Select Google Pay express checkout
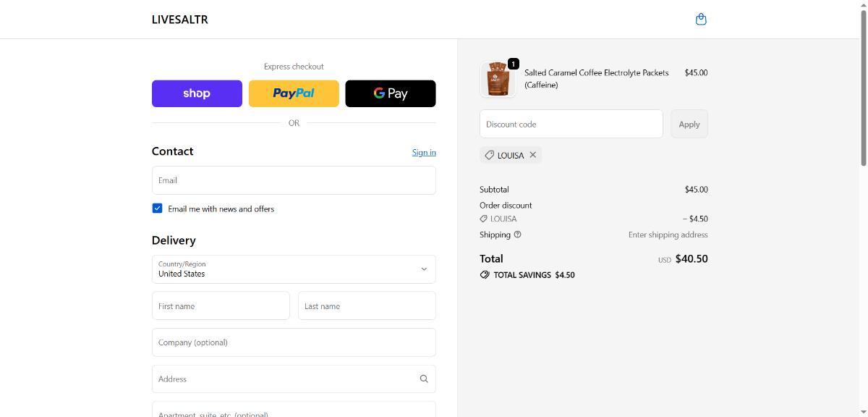 pos(391,93)
